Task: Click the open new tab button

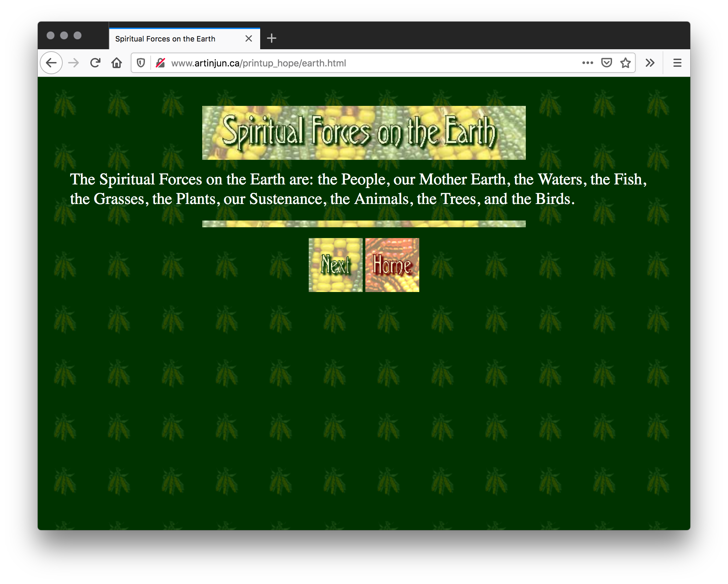Action: tap(271, 39)
